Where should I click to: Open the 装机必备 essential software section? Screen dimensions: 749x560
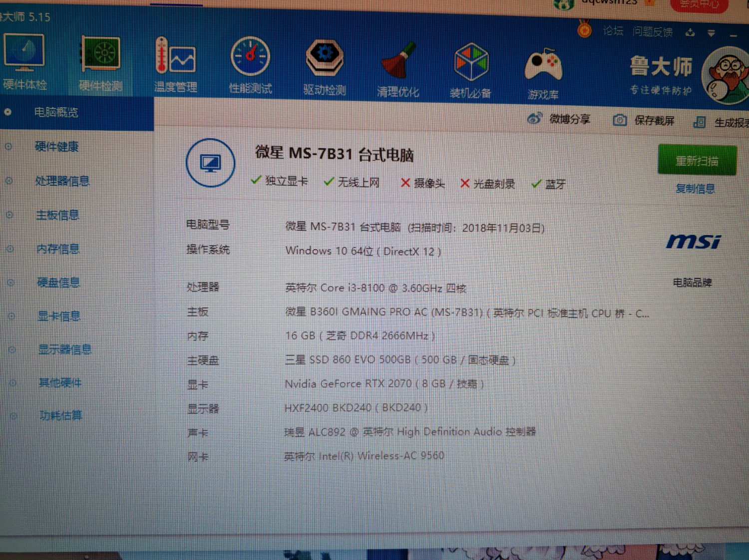click(x=470, y=70)
